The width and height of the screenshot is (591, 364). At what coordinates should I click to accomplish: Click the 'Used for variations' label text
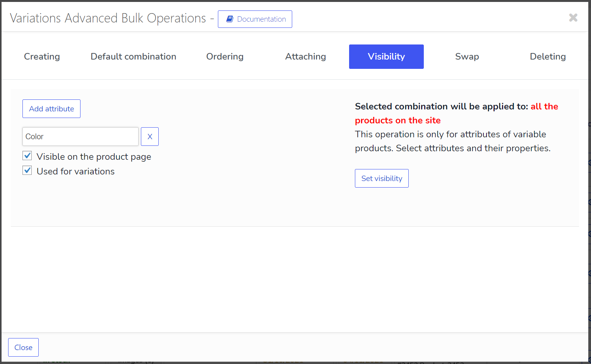[x=75, y=171]
